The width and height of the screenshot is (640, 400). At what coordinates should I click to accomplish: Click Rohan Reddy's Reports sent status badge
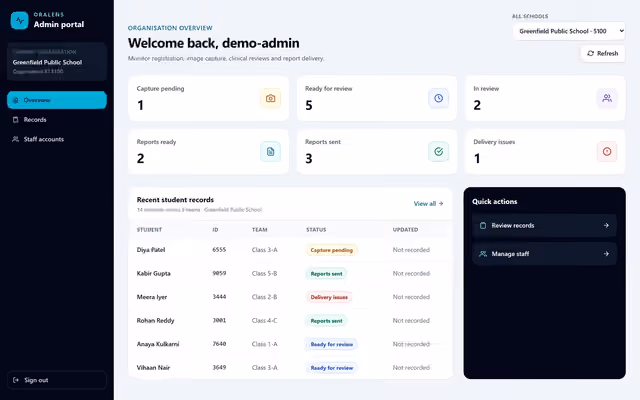pyautogui.click(x=327, y=321)
